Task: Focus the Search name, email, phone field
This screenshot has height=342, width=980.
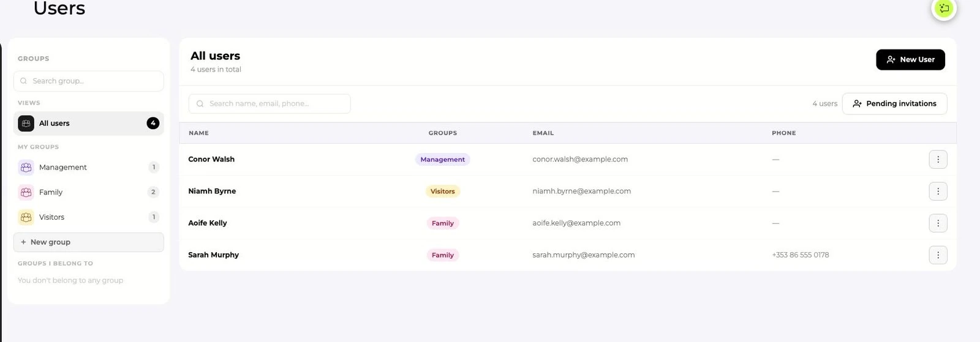Action: 269,104
